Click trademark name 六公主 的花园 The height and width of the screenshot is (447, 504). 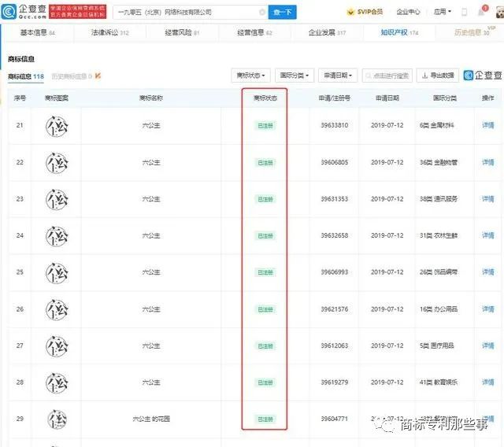[151, 419]
